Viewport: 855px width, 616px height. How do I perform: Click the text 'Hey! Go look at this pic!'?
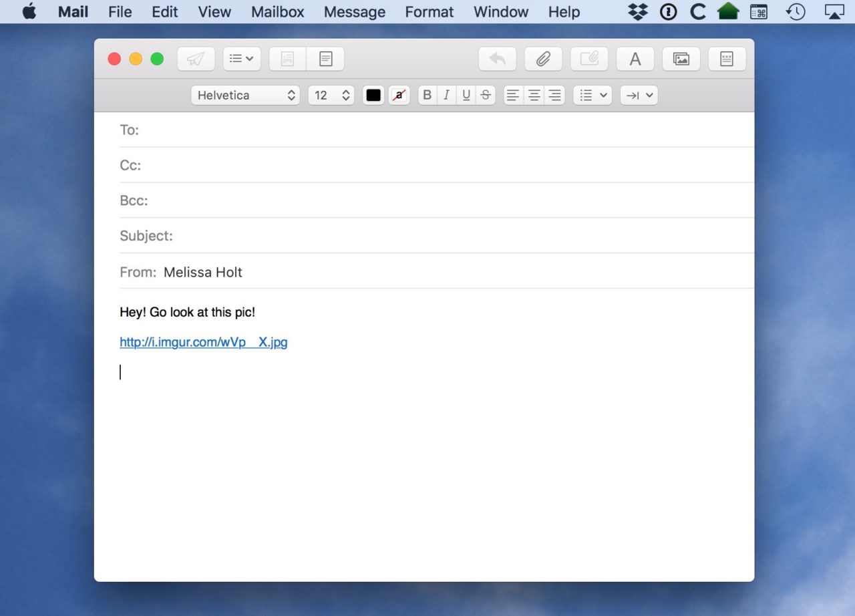coord(188,312)
